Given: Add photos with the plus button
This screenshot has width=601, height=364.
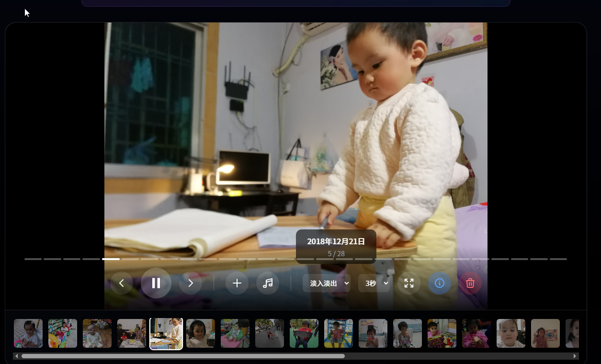Looking at the screenshot, I should point(237,283).
